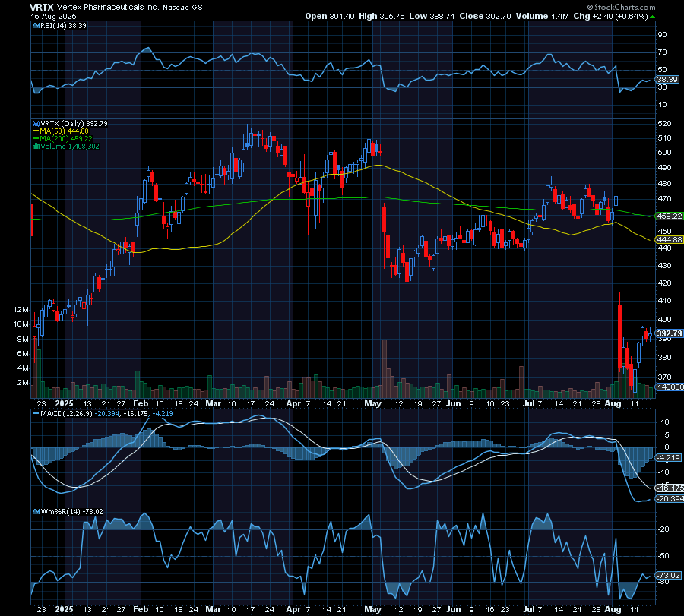Click the 2025 marker on the date axis
The image size is (684, 616).
point(64,403)
